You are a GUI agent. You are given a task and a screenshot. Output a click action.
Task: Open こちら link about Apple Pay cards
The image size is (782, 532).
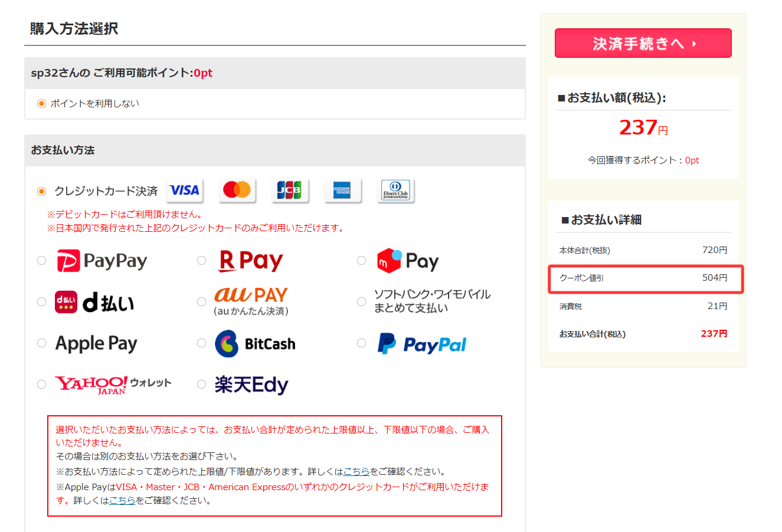pos(122,501)
